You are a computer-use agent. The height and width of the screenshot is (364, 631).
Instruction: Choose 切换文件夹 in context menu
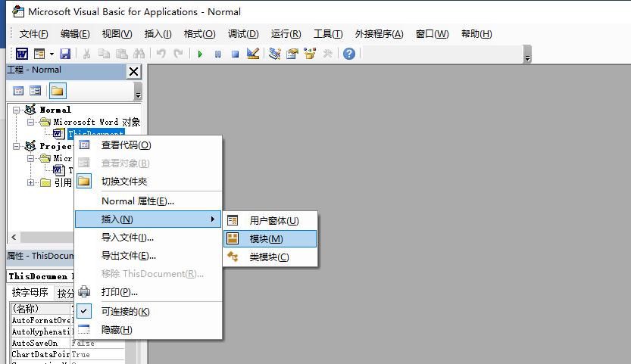click(x=148, y=182)
